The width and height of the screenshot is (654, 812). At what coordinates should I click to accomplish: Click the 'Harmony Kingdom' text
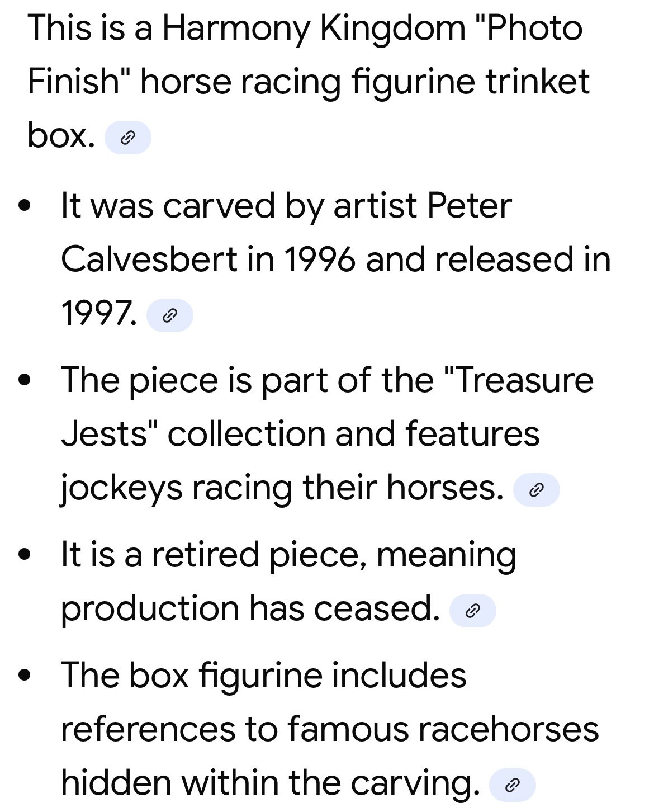pyautogui.click(x=314, y=28)
